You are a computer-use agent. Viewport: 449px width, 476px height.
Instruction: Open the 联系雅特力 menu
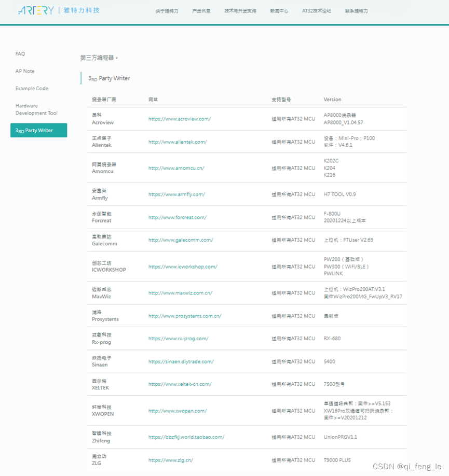356,11
